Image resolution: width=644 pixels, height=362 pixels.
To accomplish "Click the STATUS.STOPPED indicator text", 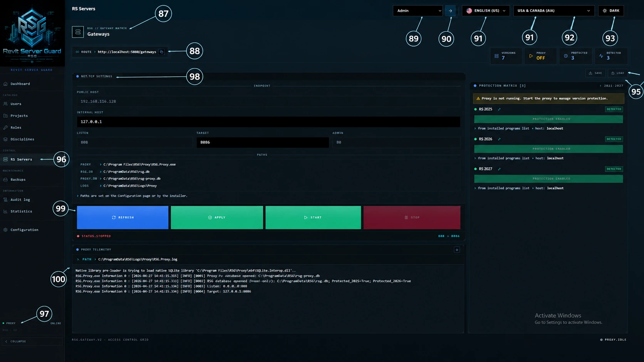I will [96, 236].
